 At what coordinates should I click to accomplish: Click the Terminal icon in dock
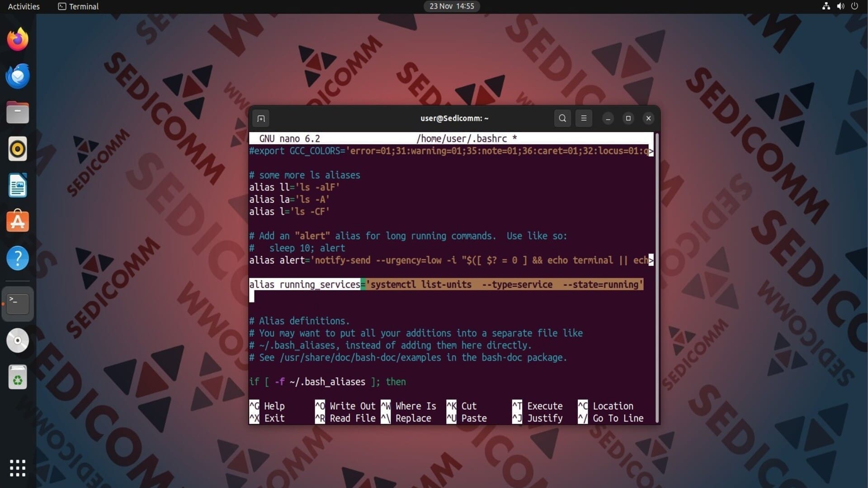pyautogui.click(x=18, y=304)
